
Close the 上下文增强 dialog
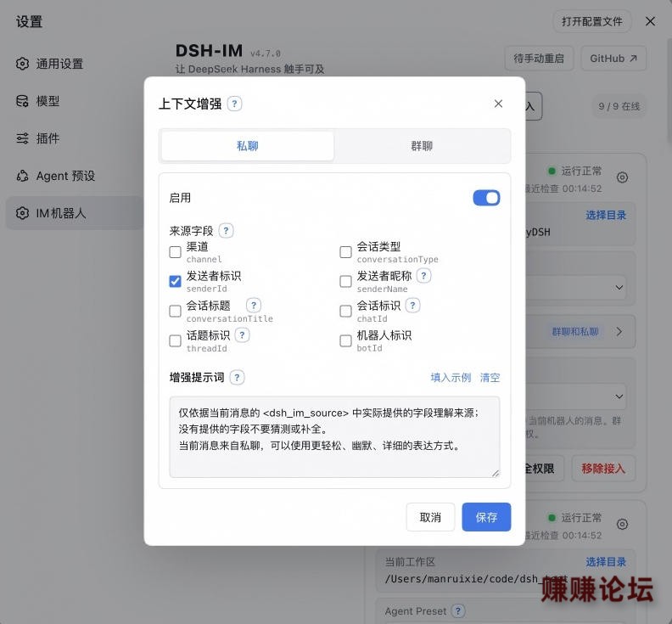(498, 104)
